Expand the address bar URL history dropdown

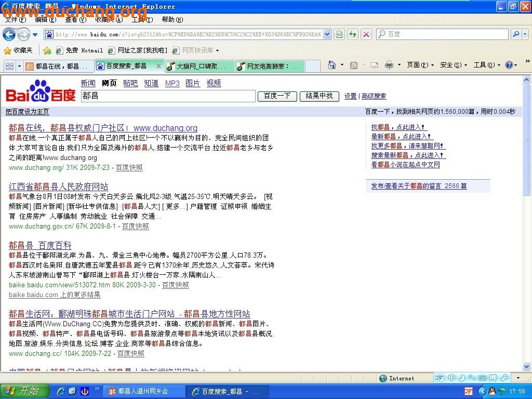point(327,34)
